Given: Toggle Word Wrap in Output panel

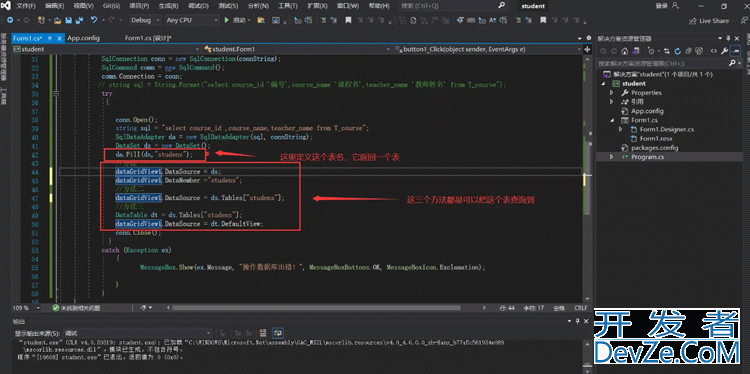Looking at the screenshot, I should coord(278,333).
